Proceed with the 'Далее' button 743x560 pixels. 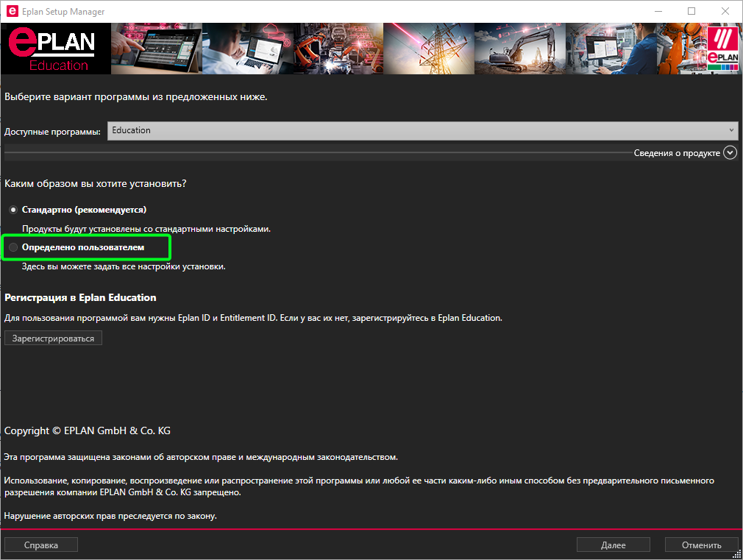point(614,545)
